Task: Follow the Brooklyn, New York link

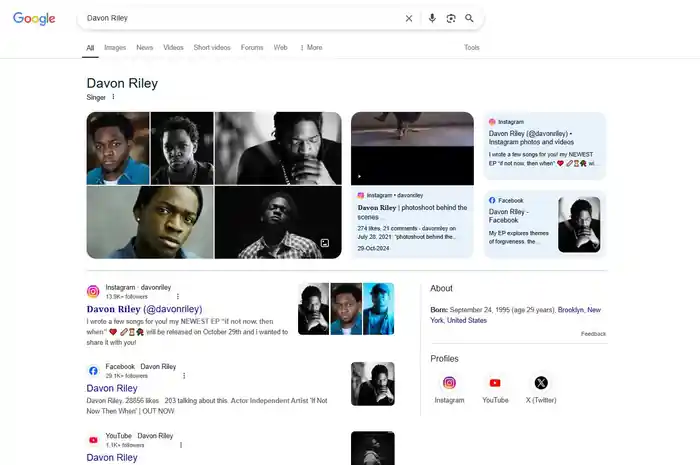Action: (x=515, y=315)
